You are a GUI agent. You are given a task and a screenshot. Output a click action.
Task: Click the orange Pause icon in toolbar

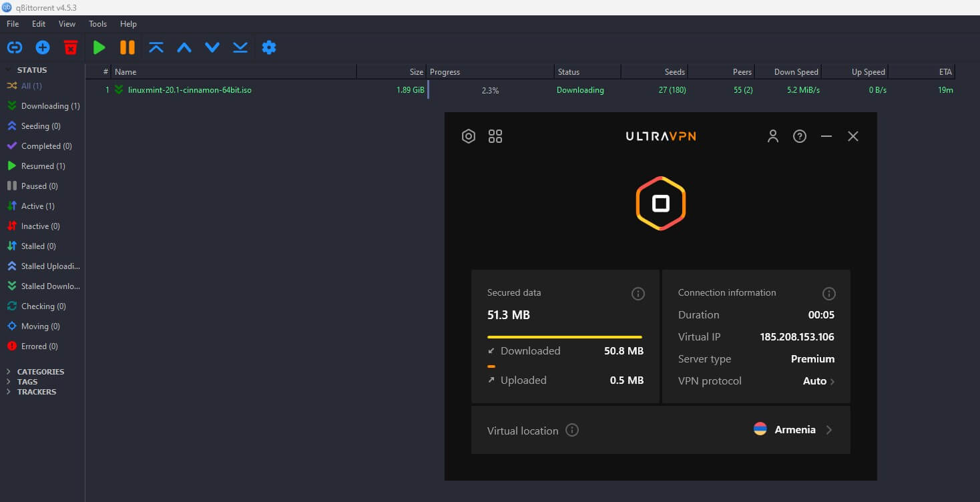tap(128, 47)
